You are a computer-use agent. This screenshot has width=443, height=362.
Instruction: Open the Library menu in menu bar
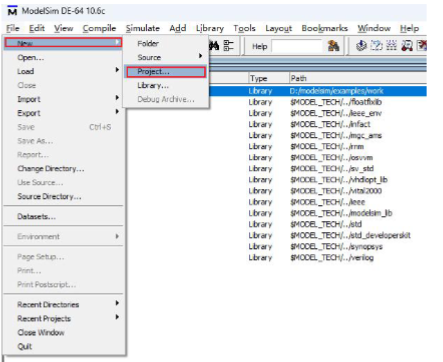click(210, 28)
